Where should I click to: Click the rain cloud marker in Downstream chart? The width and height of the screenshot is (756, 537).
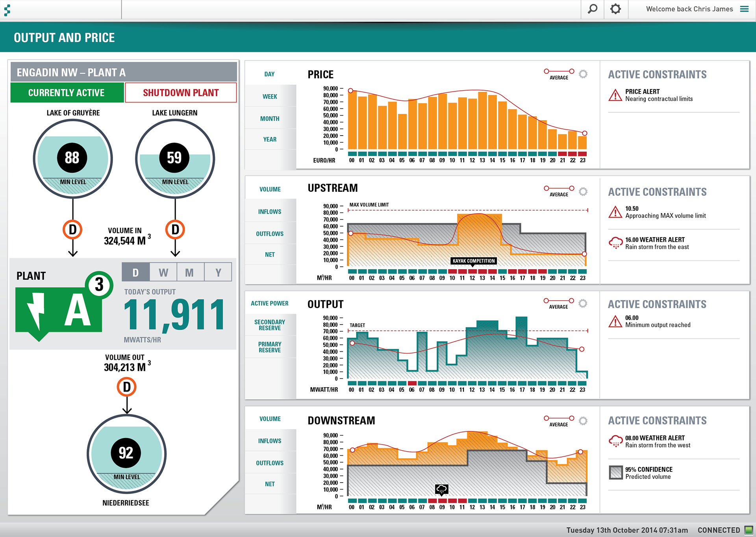tap(441, 489)
